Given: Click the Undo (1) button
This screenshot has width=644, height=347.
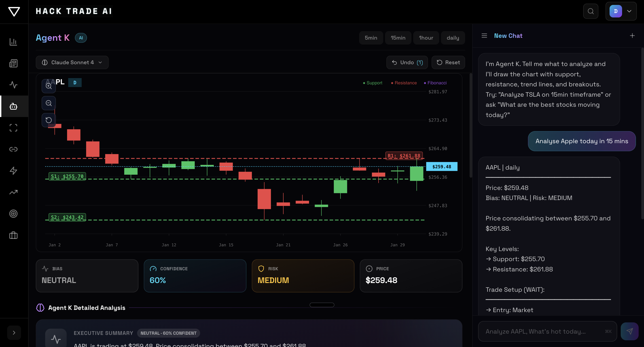Looking at the screenshot, I should (x=407, y=62).
